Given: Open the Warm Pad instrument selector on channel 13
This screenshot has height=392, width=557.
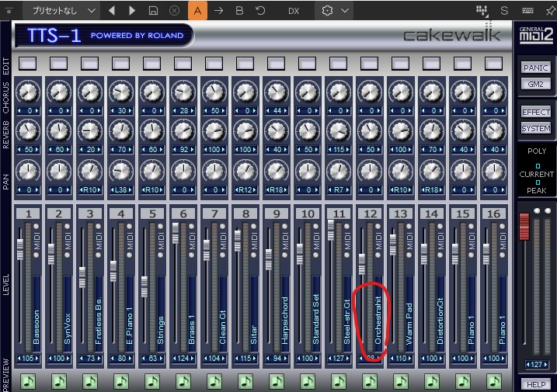Looking at the screenshot, I should pyautogui.click(x=409, y=313).
